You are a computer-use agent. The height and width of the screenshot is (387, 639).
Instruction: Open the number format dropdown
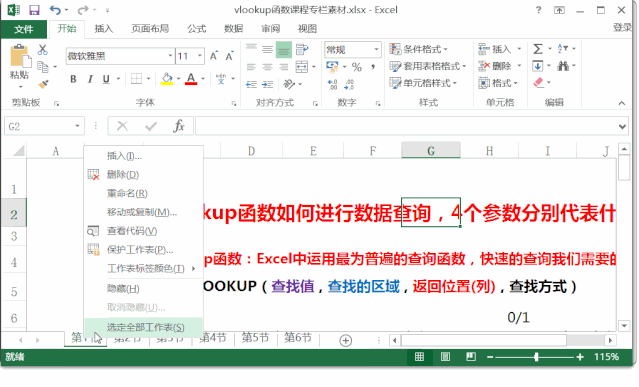point(376,50)
